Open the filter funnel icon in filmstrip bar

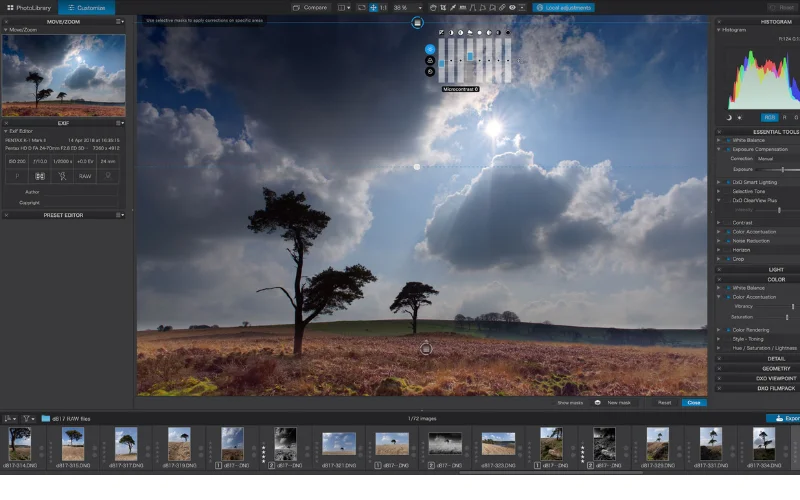28,418
